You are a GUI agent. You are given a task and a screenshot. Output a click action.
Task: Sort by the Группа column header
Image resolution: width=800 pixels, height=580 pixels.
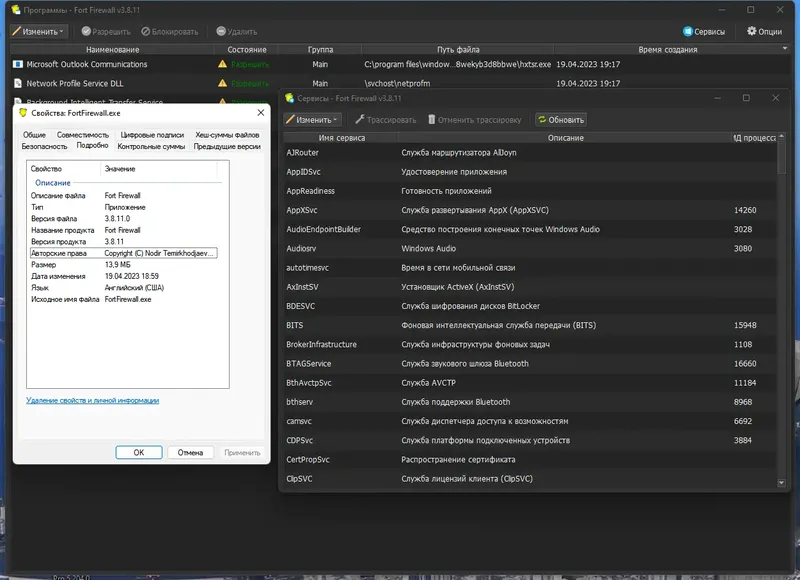[320, 49]
